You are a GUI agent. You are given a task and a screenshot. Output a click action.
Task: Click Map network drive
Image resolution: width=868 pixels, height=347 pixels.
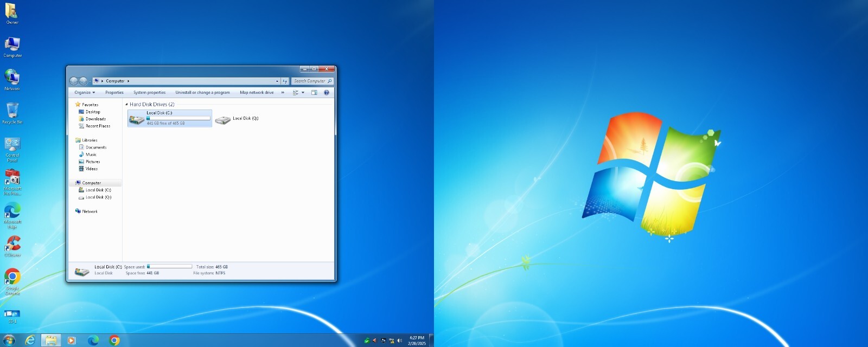[257, 93]
